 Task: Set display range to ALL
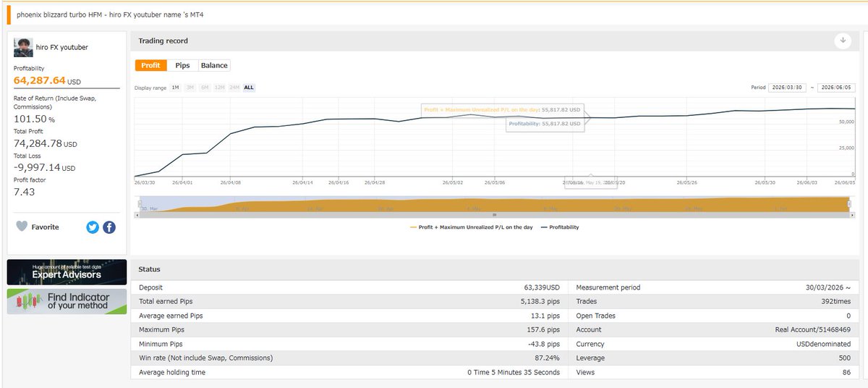[249, 88]
